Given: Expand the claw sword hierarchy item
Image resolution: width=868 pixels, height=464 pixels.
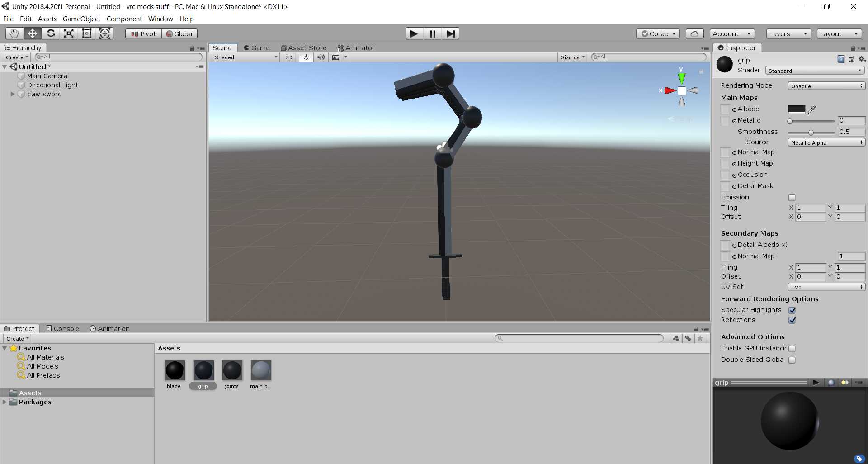Looking at the screenshot, I should click(x=13, y=94).
